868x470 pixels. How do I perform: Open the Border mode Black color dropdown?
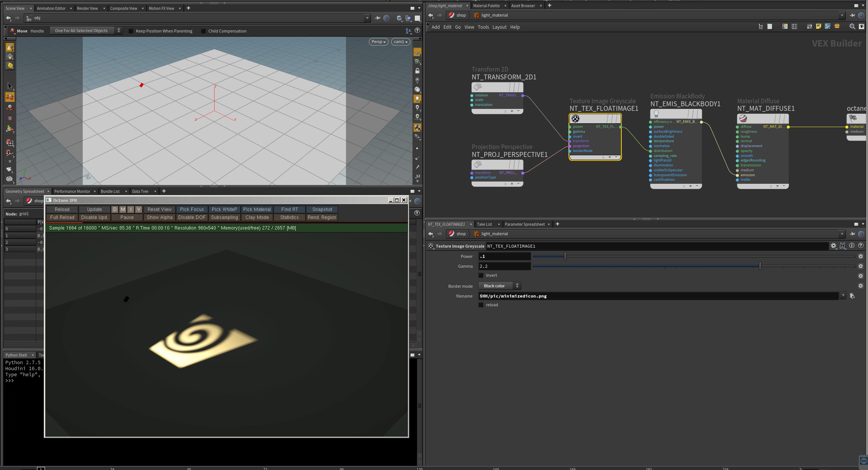499,286
